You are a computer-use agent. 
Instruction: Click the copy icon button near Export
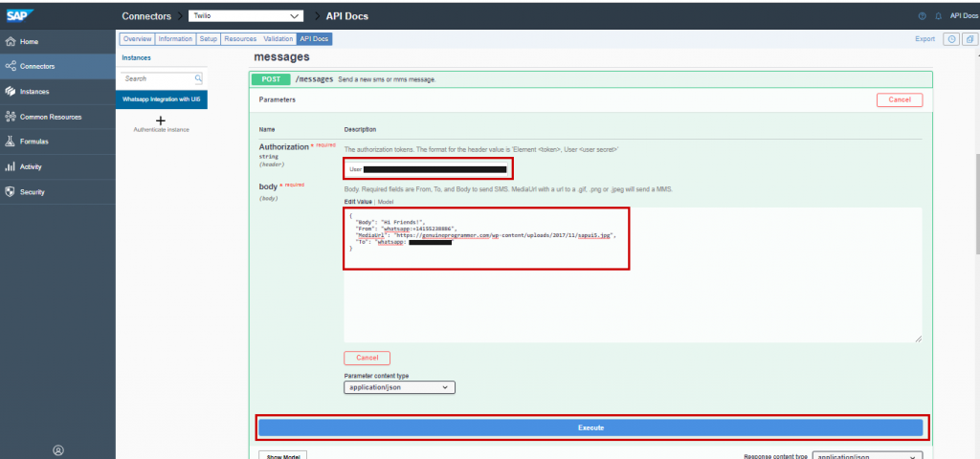[969, 39]
